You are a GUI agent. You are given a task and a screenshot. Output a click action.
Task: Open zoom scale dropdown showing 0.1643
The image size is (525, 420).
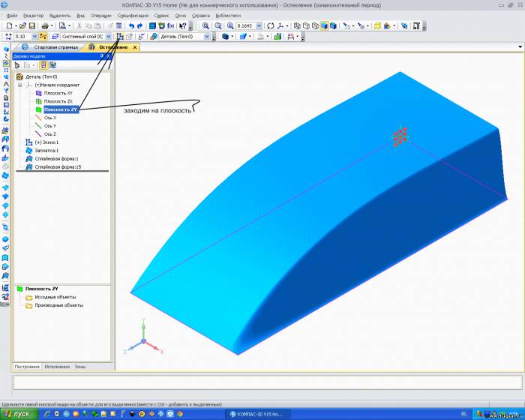[x=259, y=25]
